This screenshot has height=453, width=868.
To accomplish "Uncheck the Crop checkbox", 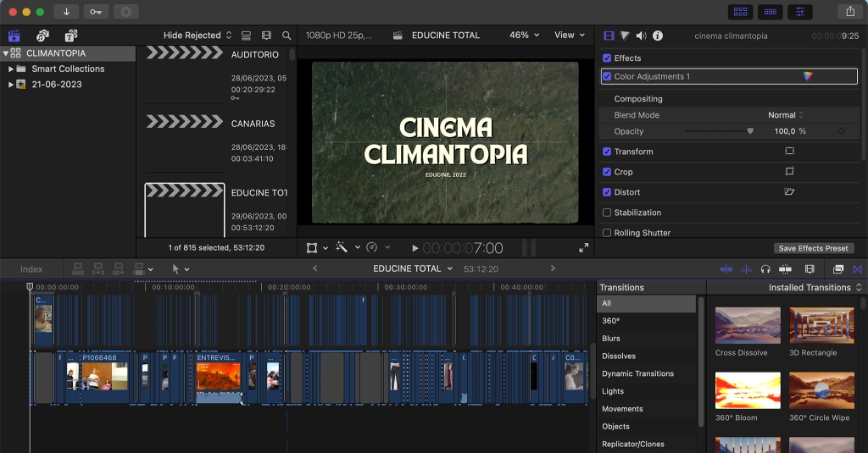I will (x=606, y=172).
